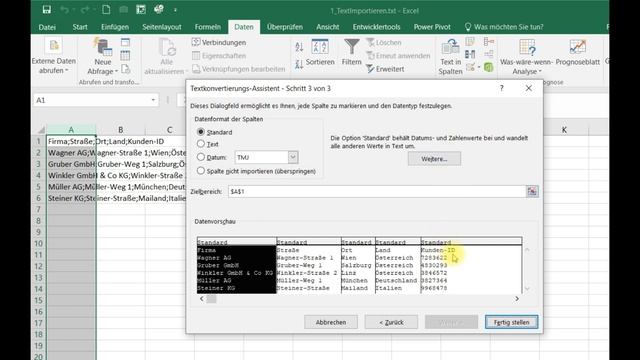Click the preview scroll down arrow

click(527, 289)
